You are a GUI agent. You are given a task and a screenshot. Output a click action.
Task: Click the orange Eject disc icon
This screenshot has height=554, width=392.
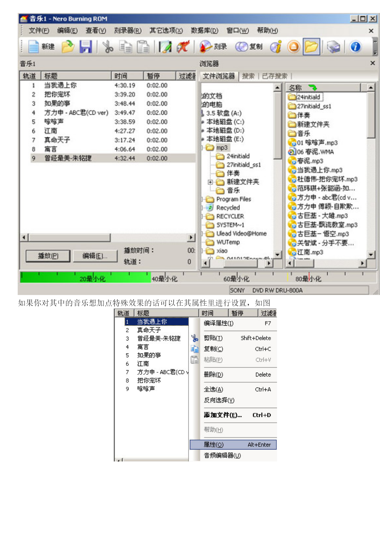pyautogui.click(x=293, y=47)
